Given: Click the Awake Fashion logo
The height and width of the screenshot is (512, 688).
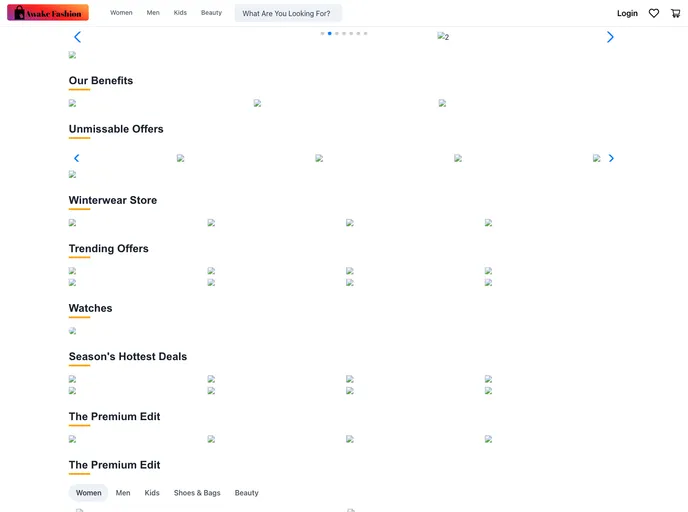Looking at the screenshot, I should point(48,13).
